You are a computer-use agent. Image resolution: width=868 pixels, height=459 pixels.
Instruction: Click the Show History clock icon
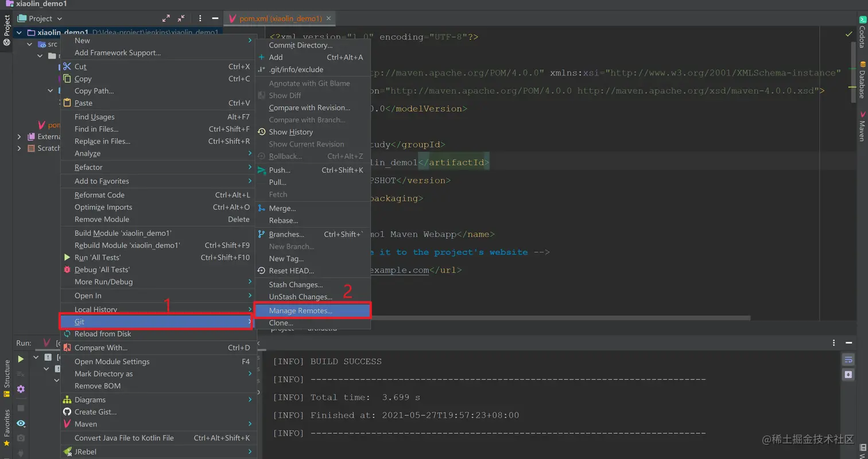pos(262,132)
